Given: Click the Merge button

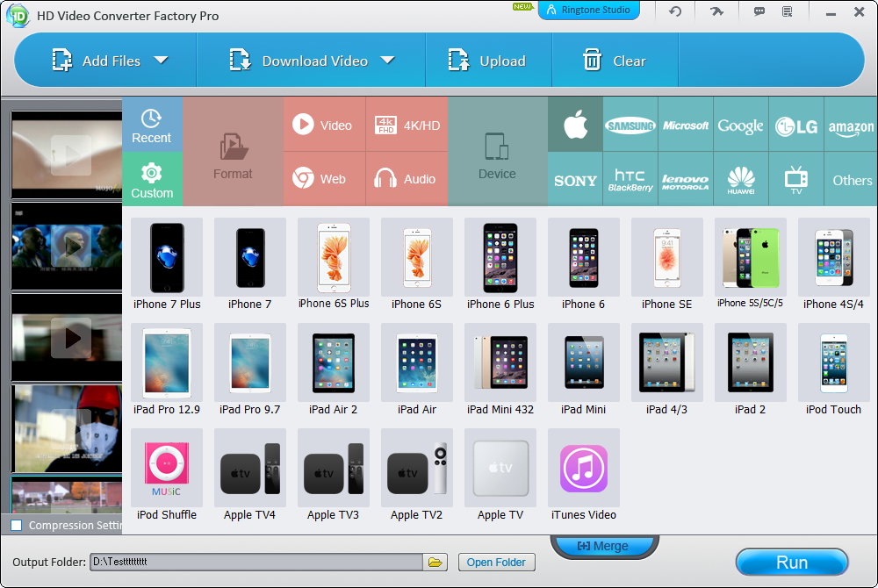Looking at the screenshot, I should tap(604, 546).
